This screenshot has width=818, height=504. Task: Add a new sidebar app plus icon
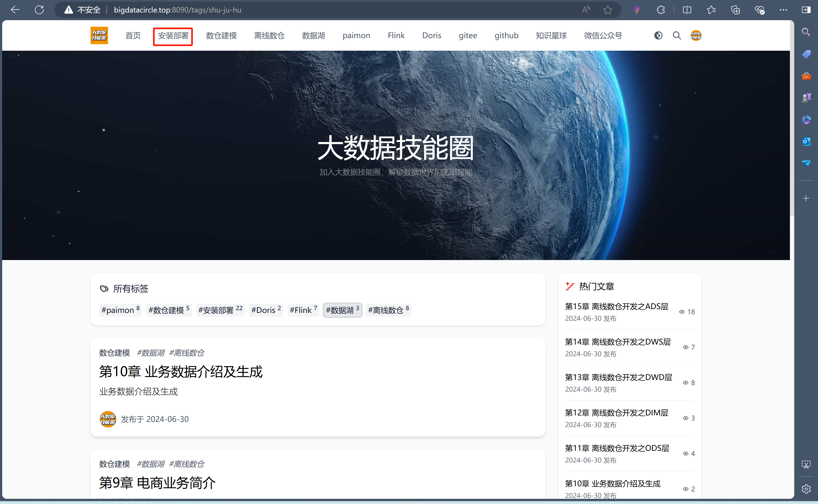(806, 198)
